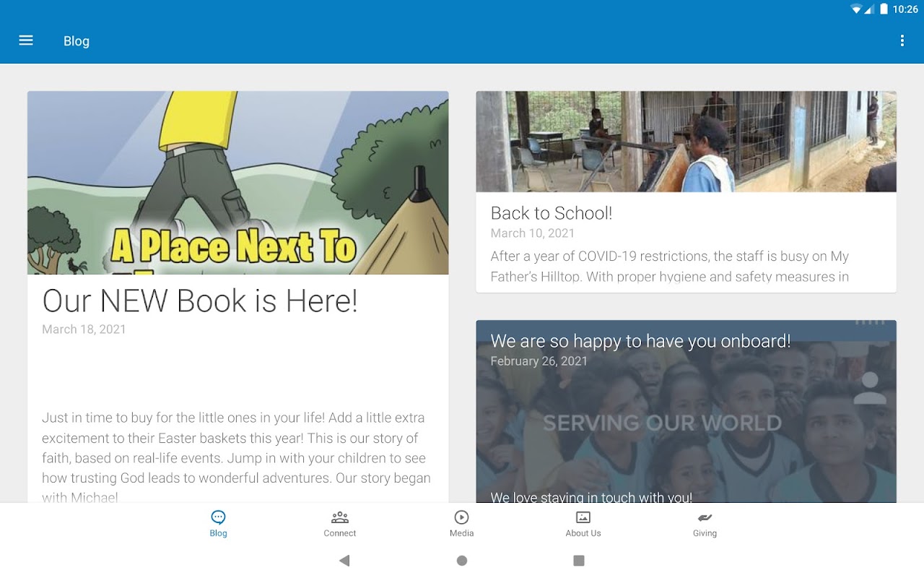Tap the Blog chat-bubble icon
924x578 pixels.
tap(218, 517)
